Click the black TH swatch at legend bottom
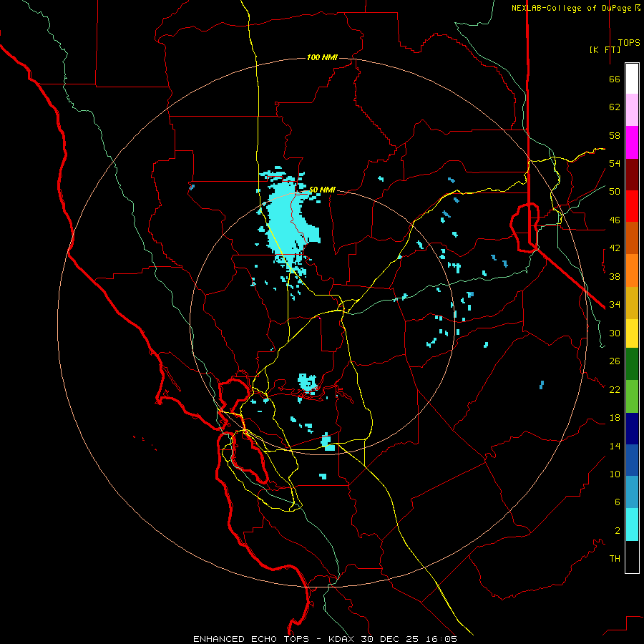Viewport: 644px width, 644px height. point(632,557)
